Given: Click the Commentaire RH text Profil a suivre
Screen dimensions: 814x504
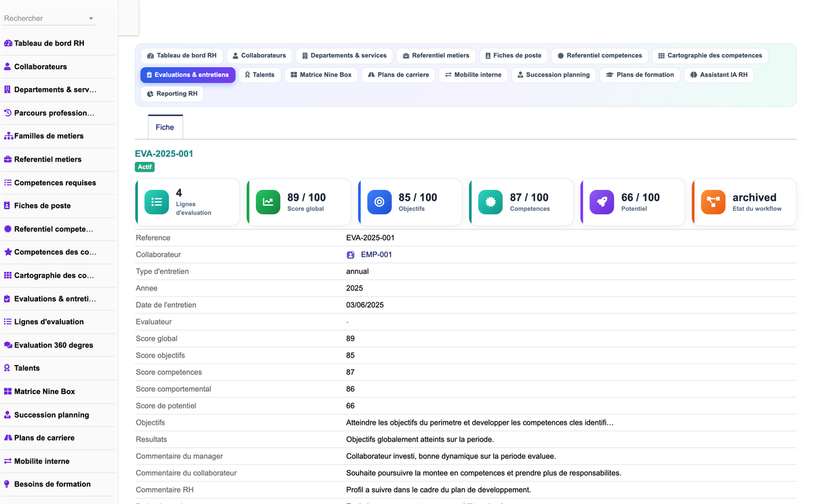Looking at the screenshot, I should 438,490.
